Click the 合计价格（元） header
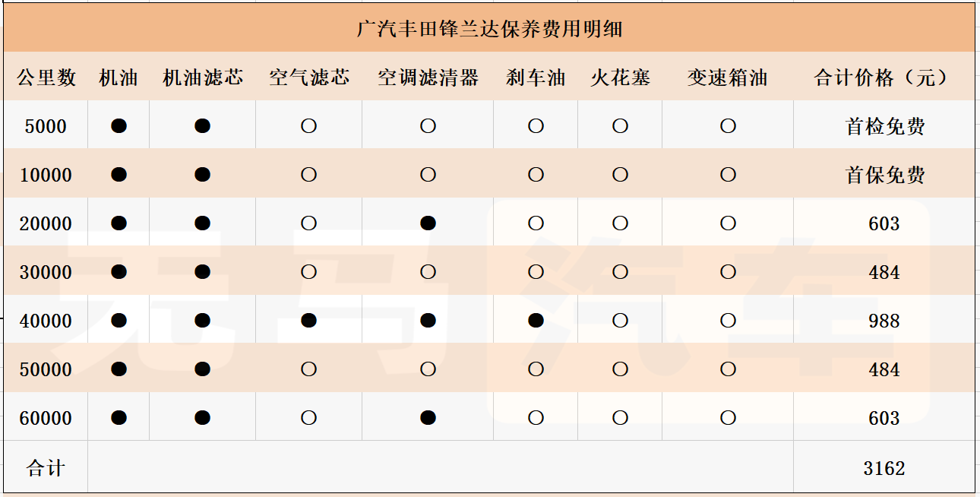 tap(884, 78)
